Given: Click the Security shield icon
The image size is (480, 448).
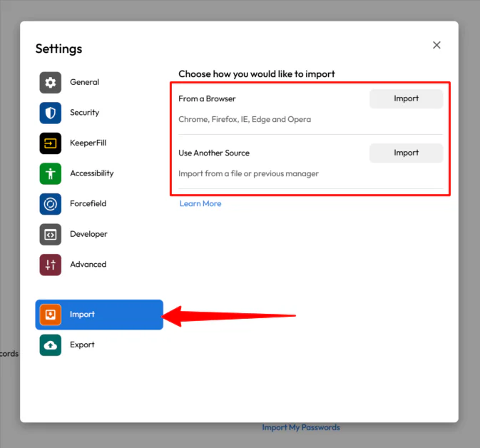Looking at the screenshot, I should pos(50,113).
